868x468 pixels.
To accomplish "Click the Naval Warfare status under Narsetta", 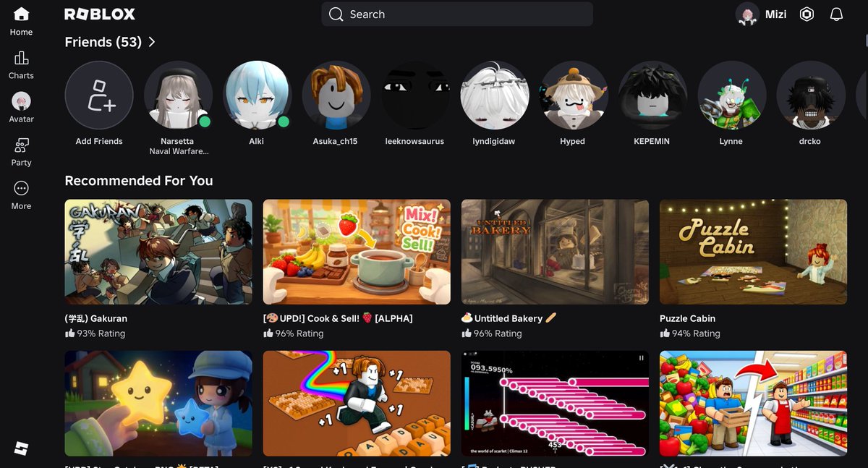I will pos(179,152).
